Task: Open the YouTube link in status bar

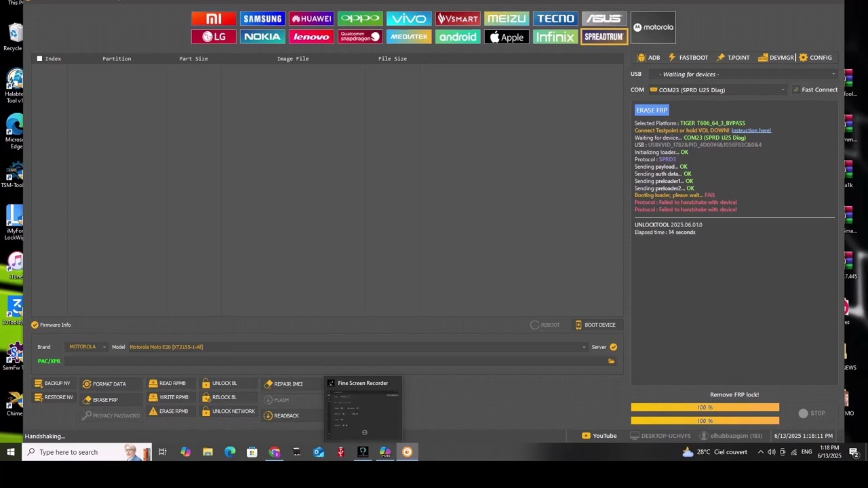Action: pos(599,436)
